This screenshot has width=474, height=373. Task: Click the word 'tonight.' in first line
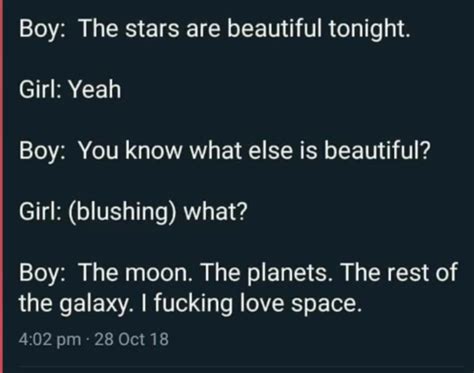[369, 29]
